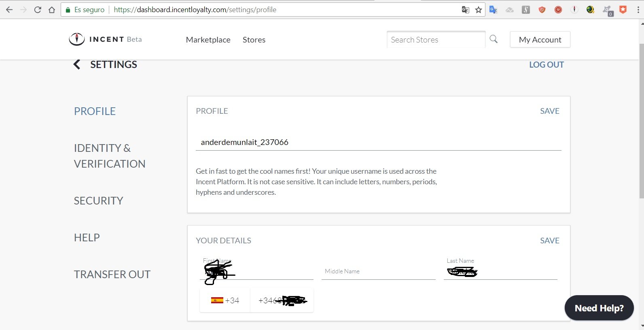Save the PROFILE username section
This screenshot has height=330, width=644.
550,111
